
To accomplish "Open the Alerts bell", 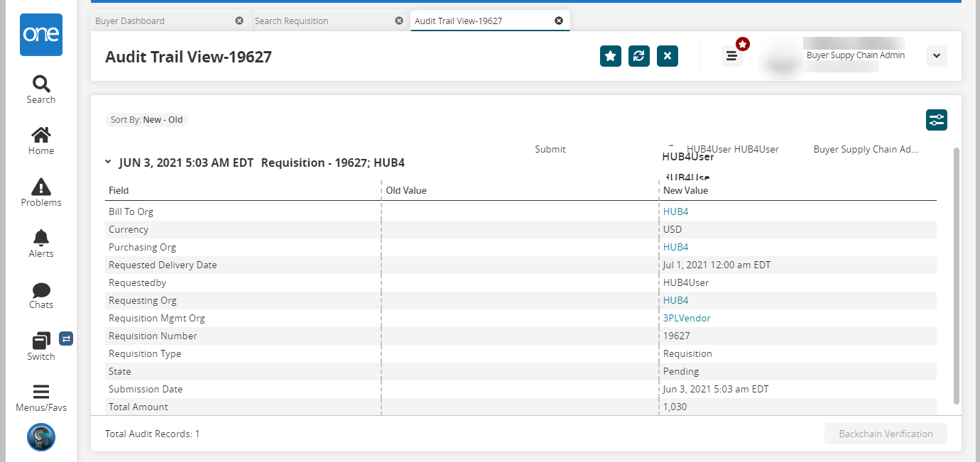I will (x=41, y=243).
